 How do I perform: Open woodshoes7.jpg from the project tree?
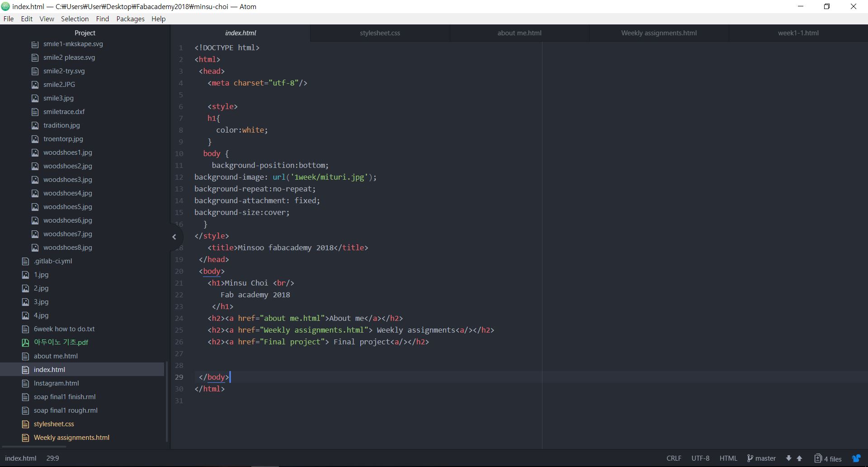click(x=67, y=234)
